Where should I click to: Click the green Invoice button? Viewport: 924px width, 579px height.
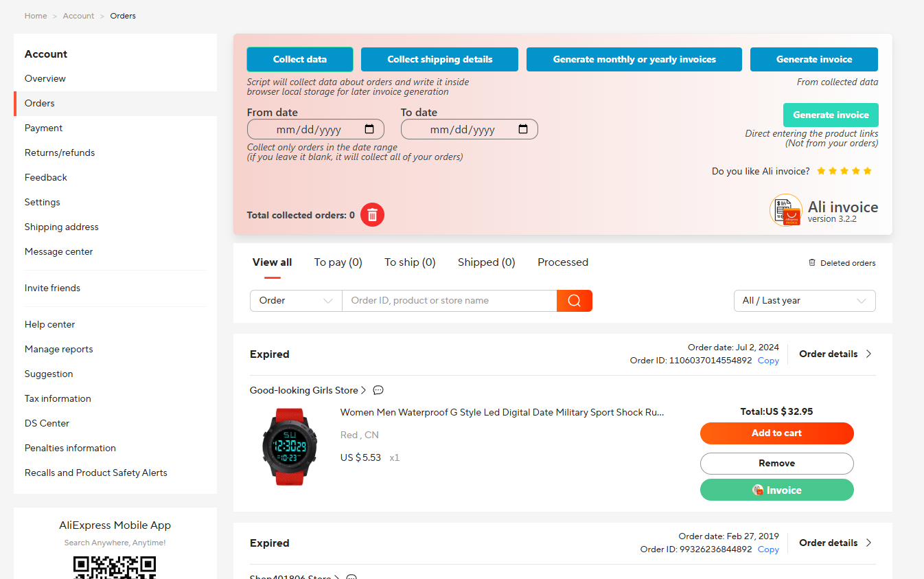click(777, 490)
